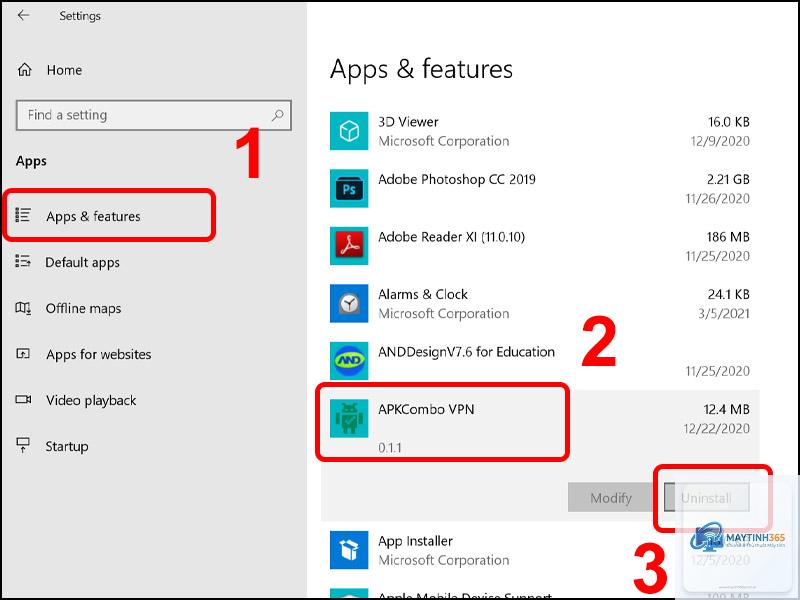Click the 186 MB size value
The height and width of the screenshot is (600, 800).
tap(728, 237)
